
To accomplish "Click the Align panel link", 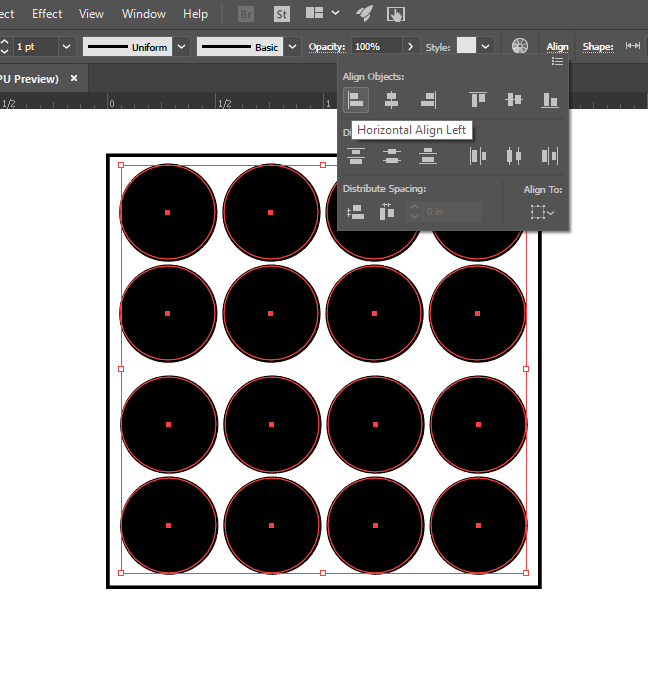I will click(x=557, y=47).
